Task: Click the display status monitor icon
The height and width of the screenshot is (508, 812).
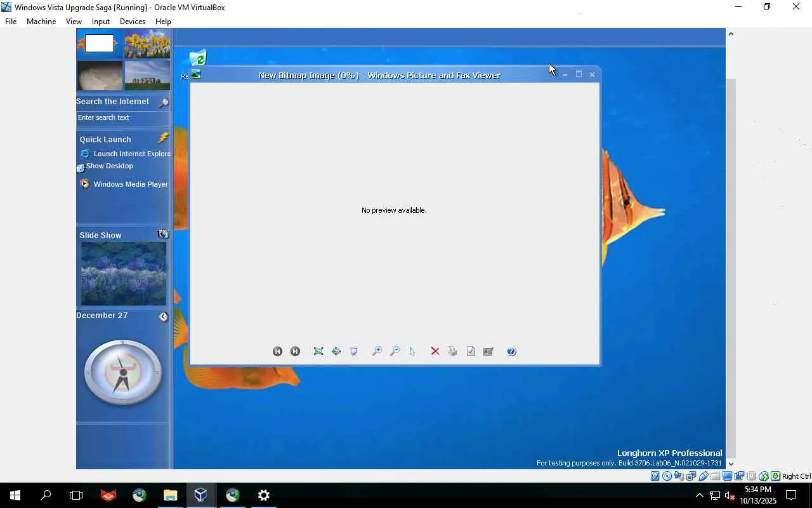Action: [x=728, y=476]
